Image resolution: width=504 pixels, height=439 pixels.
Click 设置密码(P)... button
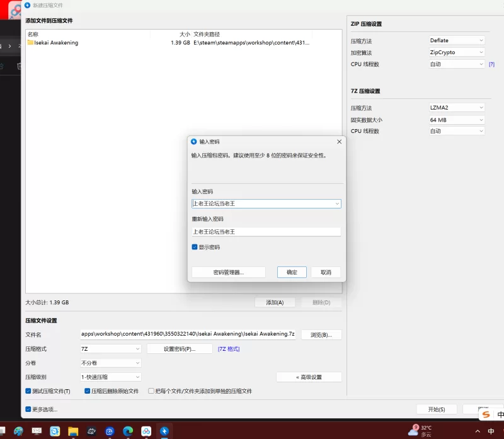coord(180,349)
